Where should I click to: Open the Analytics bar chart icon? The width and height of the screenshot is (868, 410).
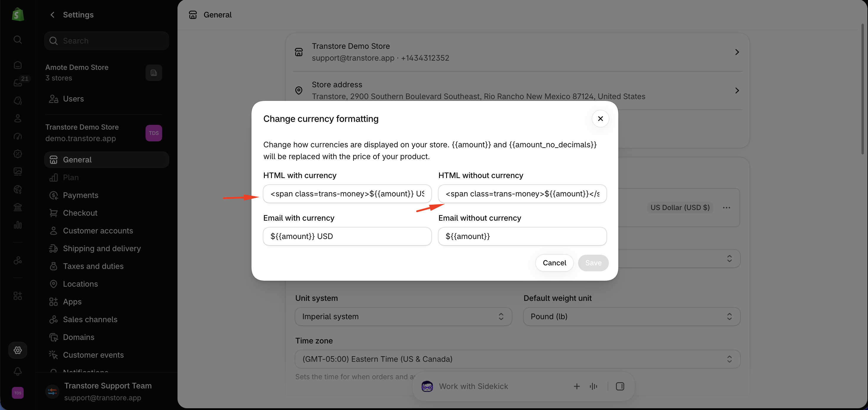(x=18, y=225)
